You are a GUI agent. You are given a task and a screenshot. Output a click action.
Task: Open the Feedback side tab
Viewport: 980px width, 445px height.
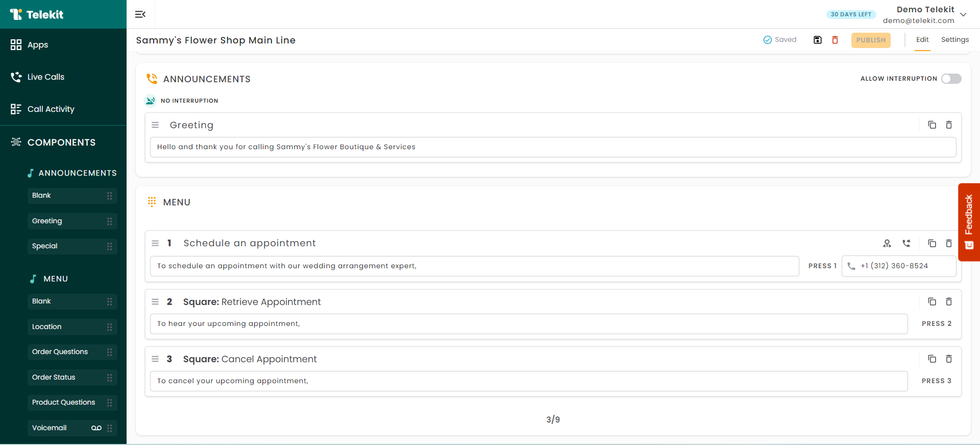point(969,222)
